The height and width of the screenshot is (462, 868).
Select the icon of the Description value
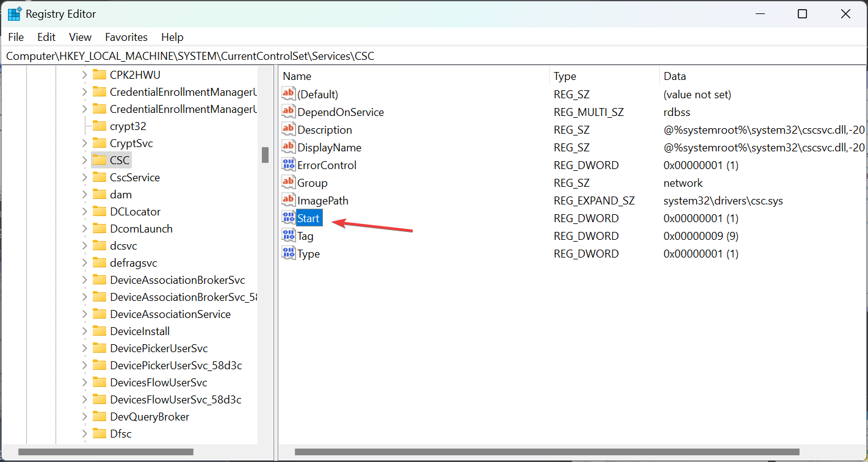[288, 129]
